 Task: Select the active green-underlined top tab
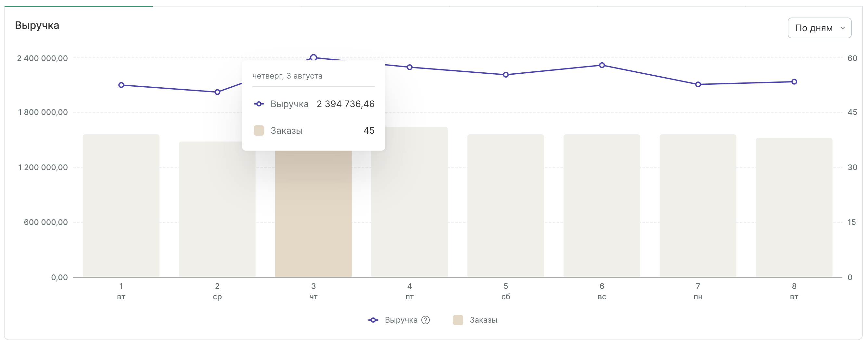point(78,6)
